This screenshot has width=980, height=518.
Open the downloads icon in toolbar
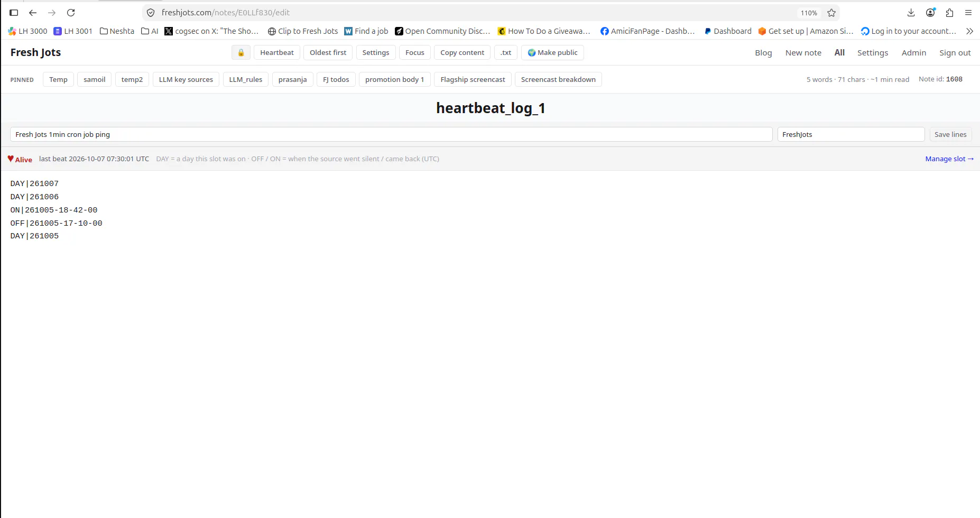(911, 13)
